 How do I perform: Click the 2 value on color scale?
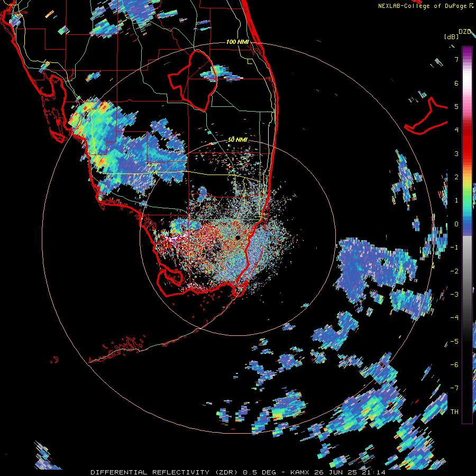tap(456, 177)
